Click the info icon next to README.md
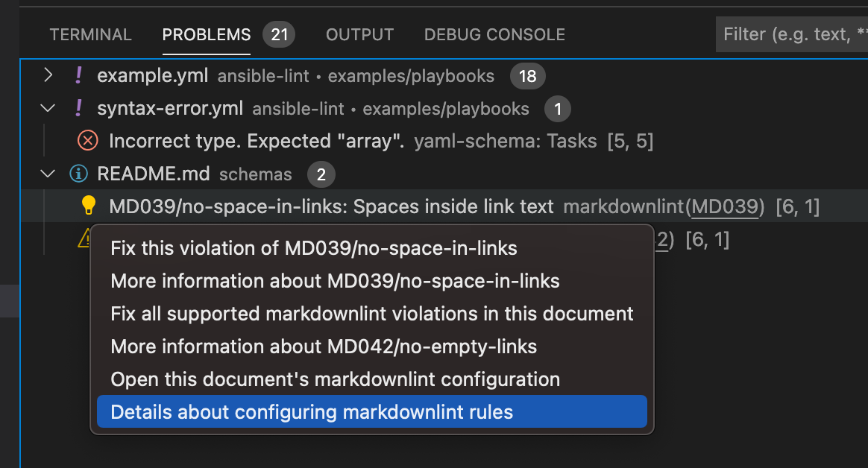Image resolution: width=868 pixels, height=468 pixels. 78,173
